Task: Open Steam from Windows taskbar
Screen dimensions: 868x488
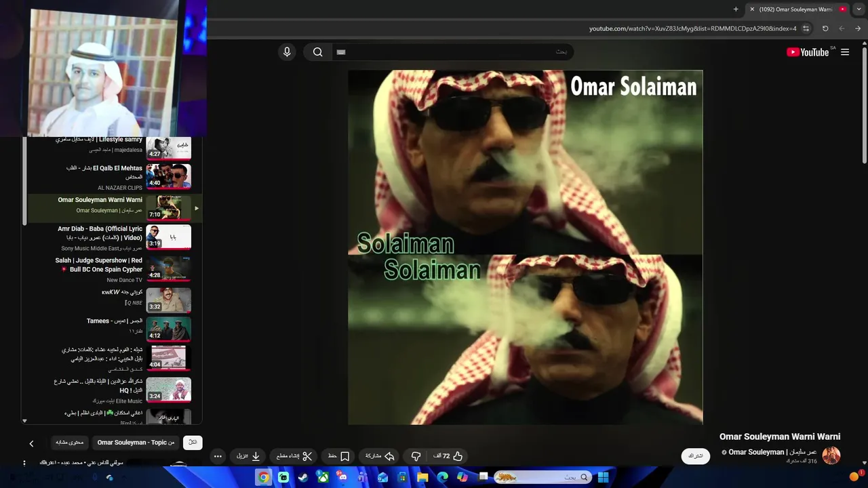Action: 302,477
